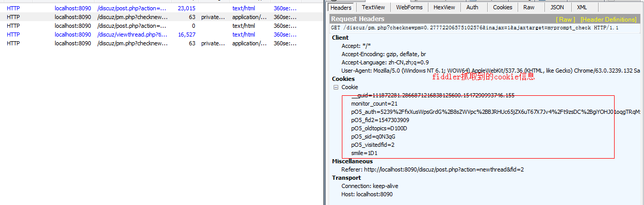Collapse the Cookie node in Cookies section
The height and width of the screenshot is (205, 644).
tap(336, 88)
